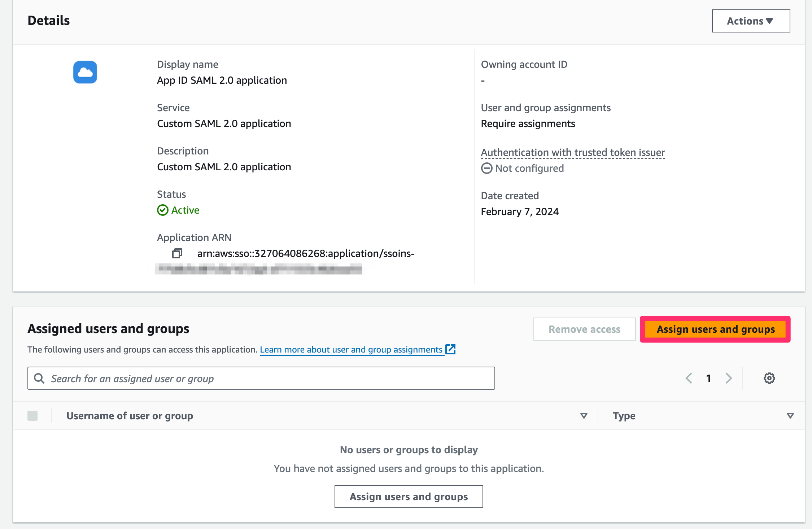The height and width of the screenshot is (529, 812).
Task: Toggle the select-all checkbox in table header
Action: [32, 416]
